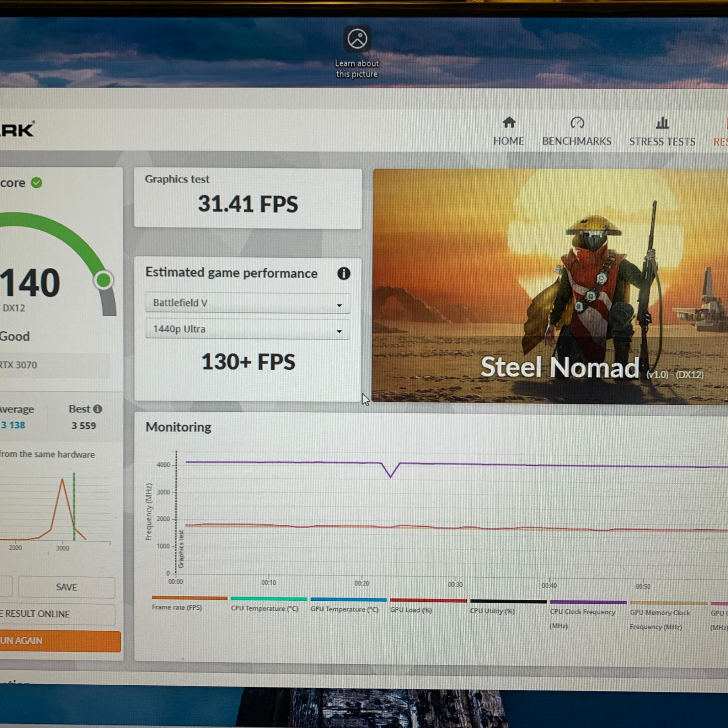The image size is (728, 728).
Task: Open the Home icon in navigation
Action: coord(509,123)
